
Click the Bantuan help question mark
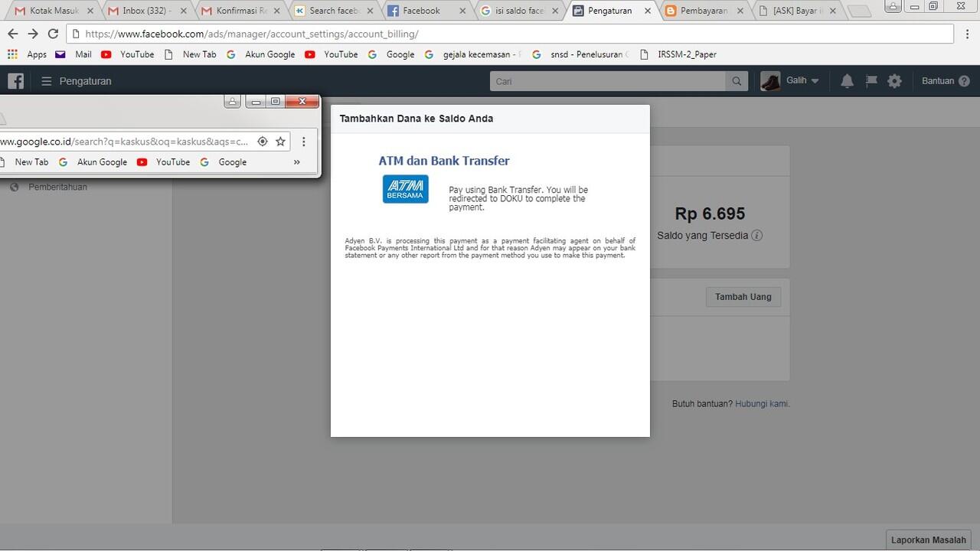point(964,81)
